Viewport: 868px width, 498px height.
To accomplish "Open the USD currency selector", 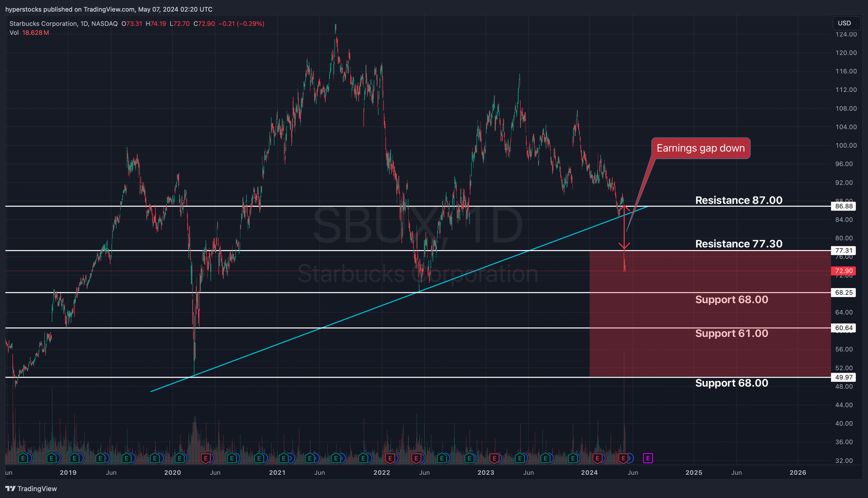I will (x=844, y=23).
